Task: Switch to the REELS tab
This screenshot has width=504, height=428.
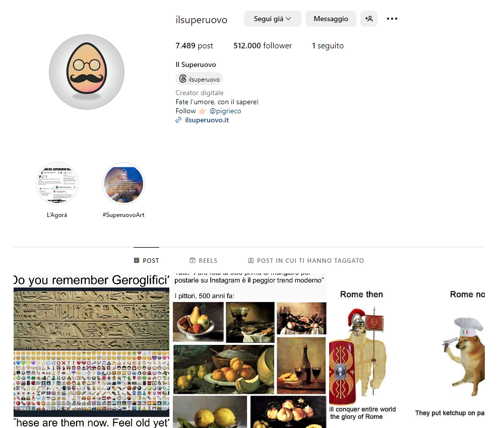Action: coord(204,260)
